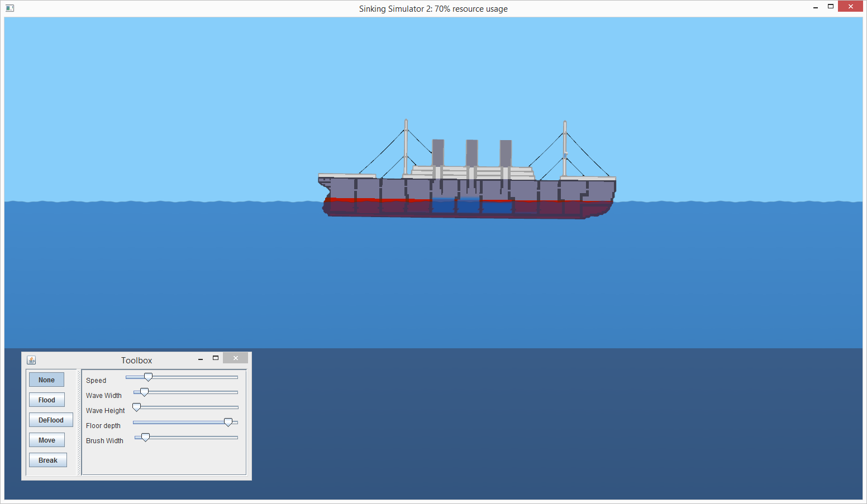Click the Floor depth slider thumb
This screenshot has width=867, height=504.
228,423
